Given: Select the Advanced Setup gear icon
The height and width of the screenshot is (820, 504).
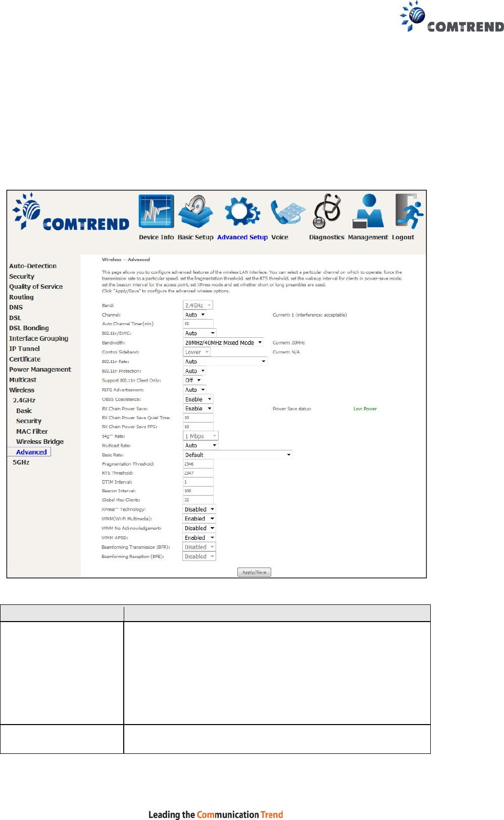Looking at the screenshot, I should 242,211.
